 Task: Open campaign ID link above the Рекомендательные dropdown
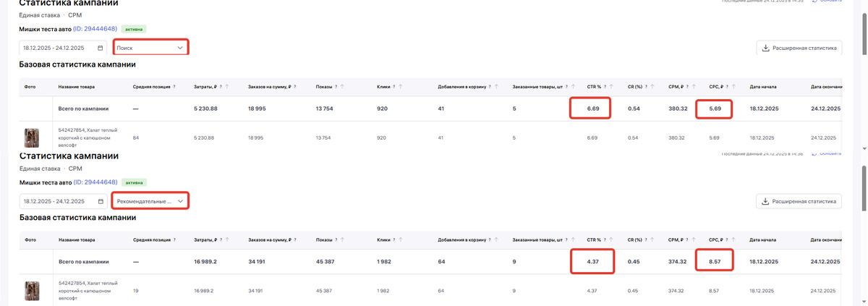click(95, 182)
